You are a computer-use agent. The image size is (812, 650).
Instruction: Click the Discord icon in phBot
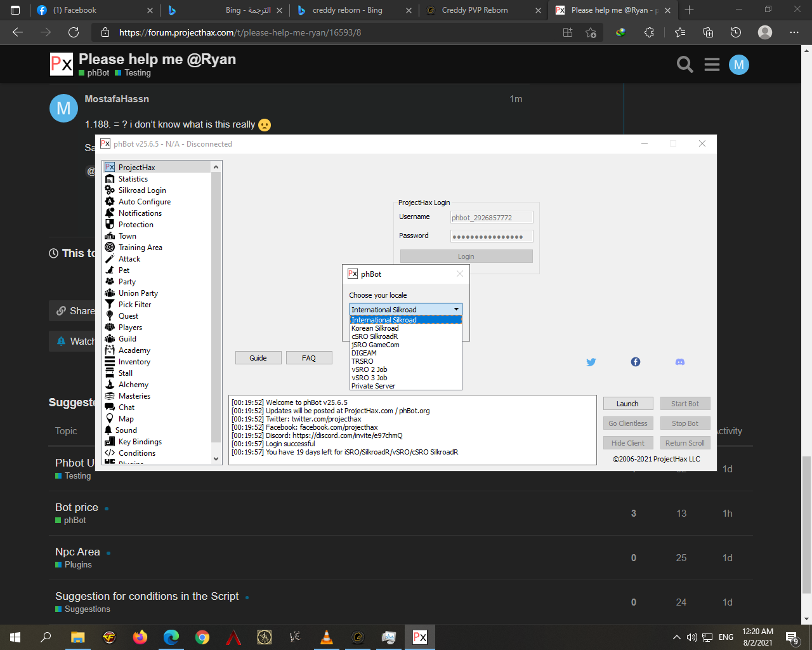click(679, 362)
